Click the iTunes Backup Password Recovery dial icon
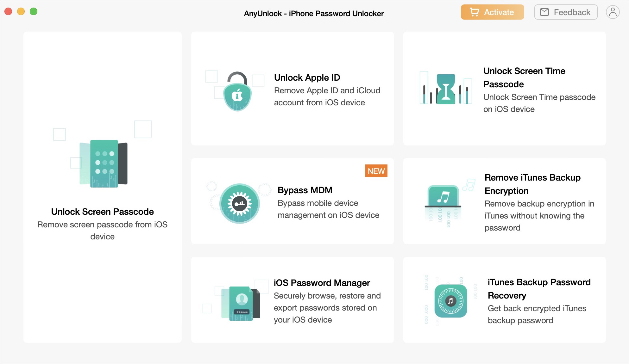The width and height of the screenshot is (629, 364). [x=451, y=301]
